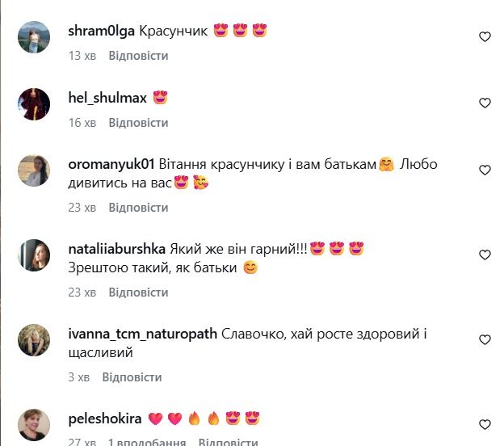Reply to ivanna_tcm_naturopath via Відповісти
Screen dimensions: 504x446
[132, 377]
